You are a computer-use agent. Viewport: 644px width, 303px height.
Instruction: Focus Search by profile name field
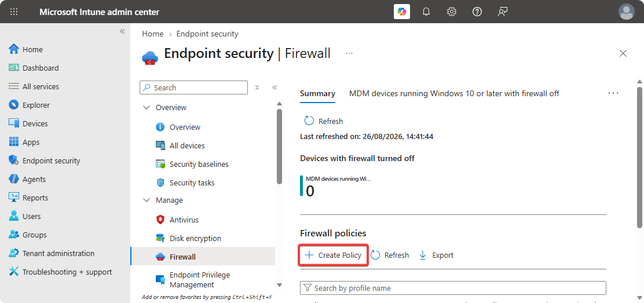pyautogui.click(x=453, y=288)
